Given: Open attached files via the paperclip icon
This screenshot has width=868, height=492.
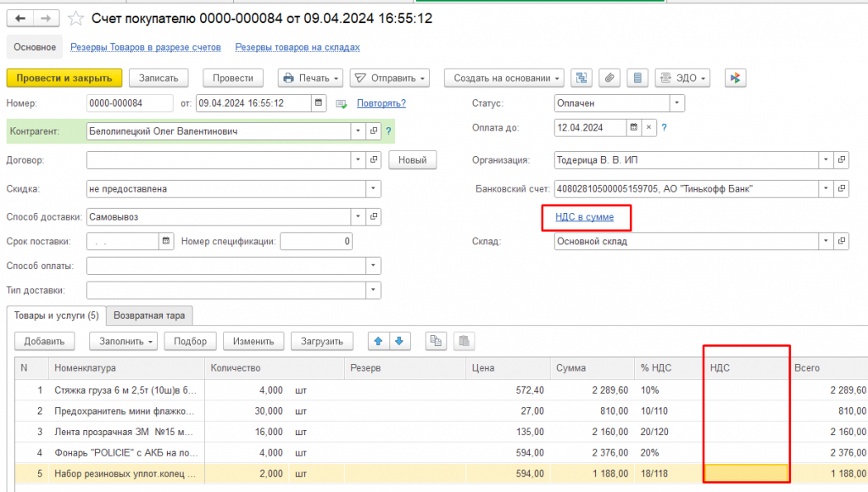Looking at the screenshot, I should click(609, 78).
